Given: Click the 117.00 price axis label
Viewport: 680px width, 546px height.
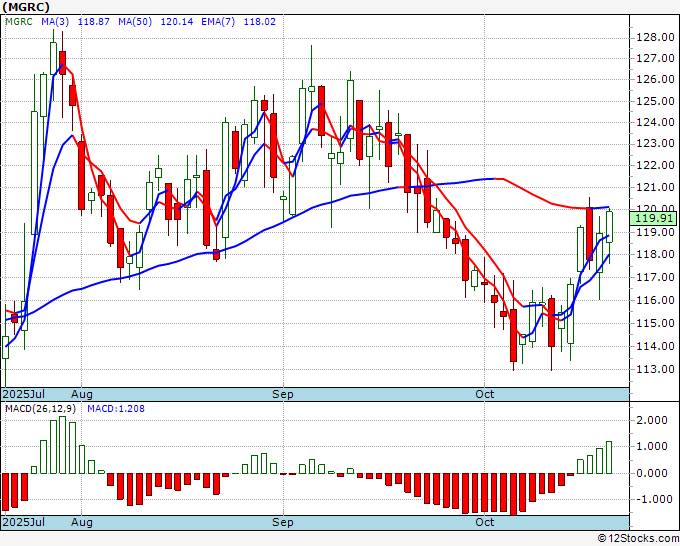Looking at the screenshot, I should point(655,277).
